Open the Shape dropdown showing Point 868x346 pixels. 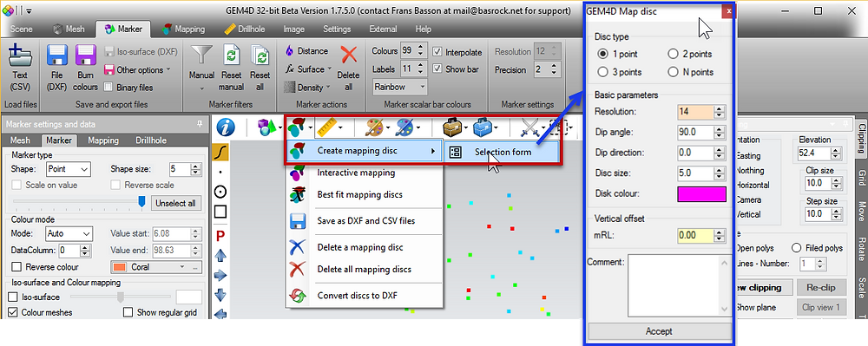[68, 169]
